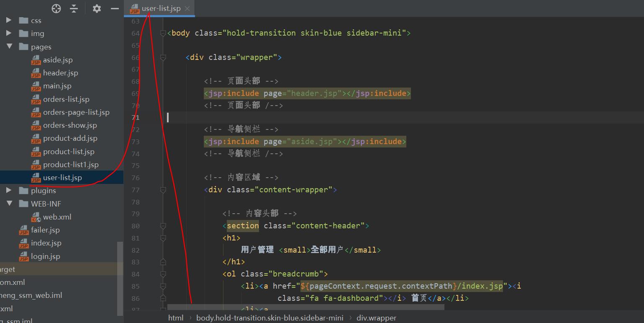Select the css folder icon
644x323 pixels.
[23, 20]
